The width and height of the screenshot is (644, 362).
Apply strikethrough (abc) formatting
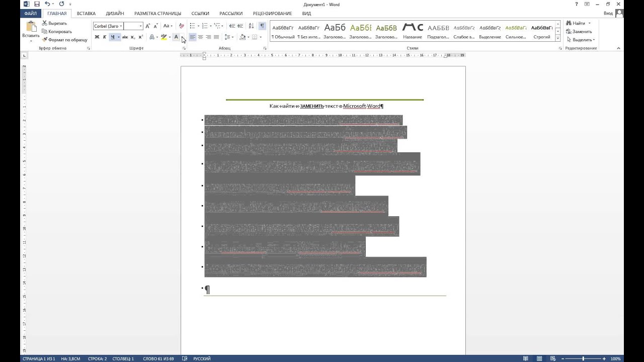[125, 37]
